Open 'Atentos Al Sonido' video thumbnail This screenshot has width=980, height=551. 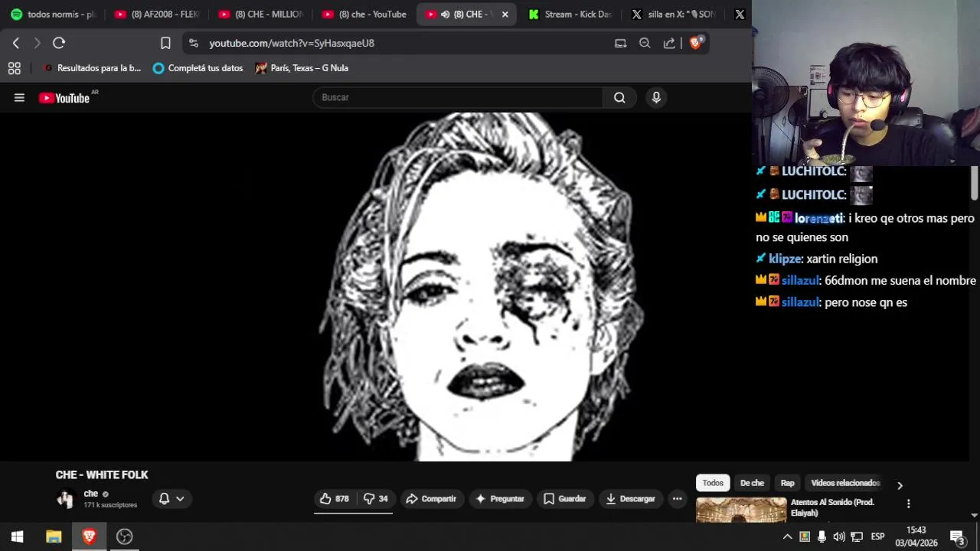(741, 510)
